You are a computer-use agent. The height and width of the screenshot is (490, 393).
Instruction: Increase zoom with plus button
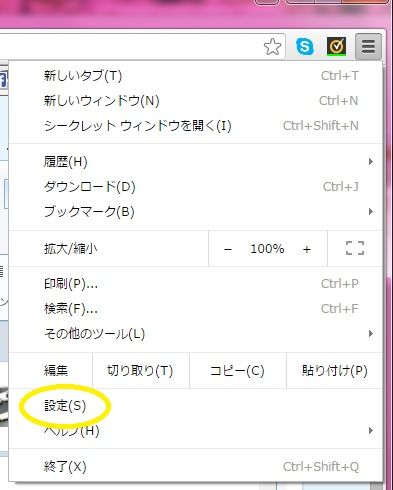pyautogui.click(x=307, y=249)
